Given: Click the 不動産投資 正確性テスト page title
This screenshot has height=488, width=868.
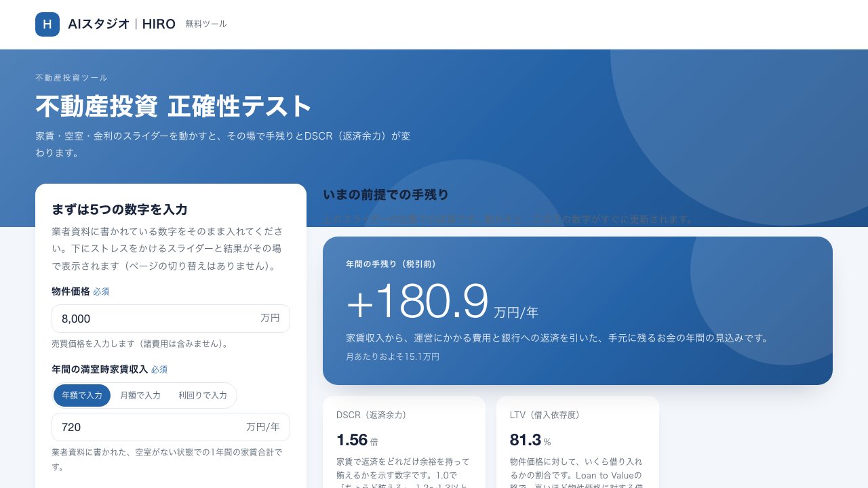Looking at the screenshot, I should click(x=174, y=106).
